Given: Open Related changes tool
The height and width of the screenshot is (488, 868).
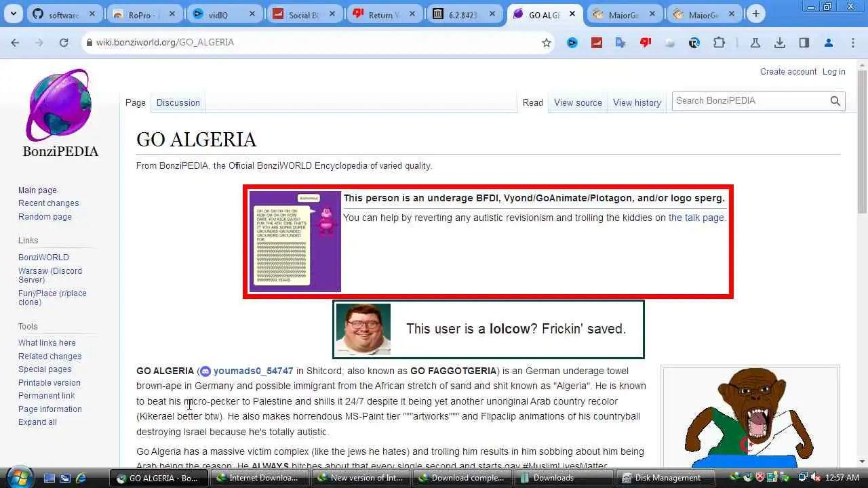Looking at the screenshot, I should (50, 357).
